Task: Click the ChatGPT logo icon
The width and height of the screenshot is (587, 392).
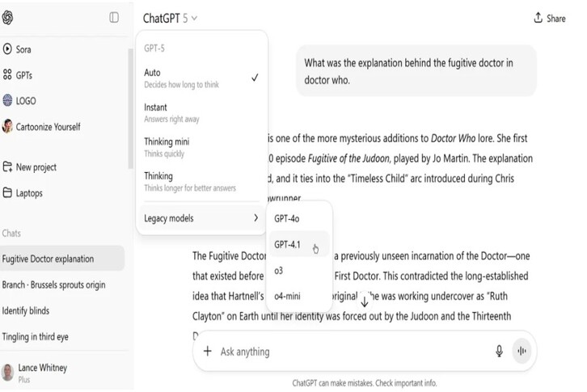Action: pos(7,18)
